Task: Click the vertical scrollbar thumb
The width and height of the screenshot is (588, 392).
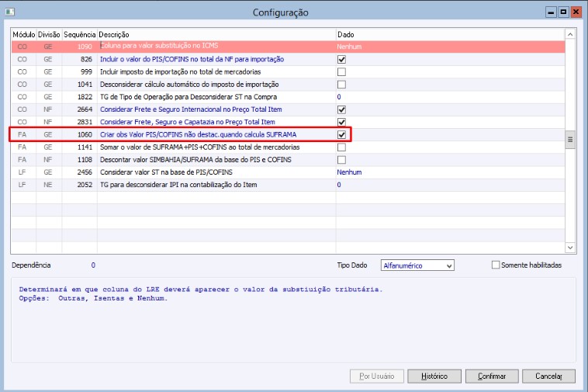Action: coord(570,140)
